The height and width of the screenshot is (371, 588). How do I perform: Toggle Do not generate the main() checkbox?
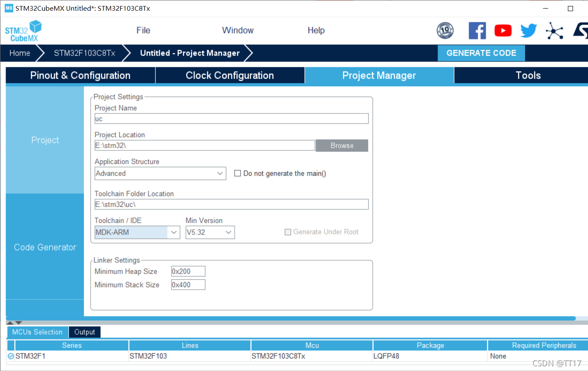[x=237, y=174]
